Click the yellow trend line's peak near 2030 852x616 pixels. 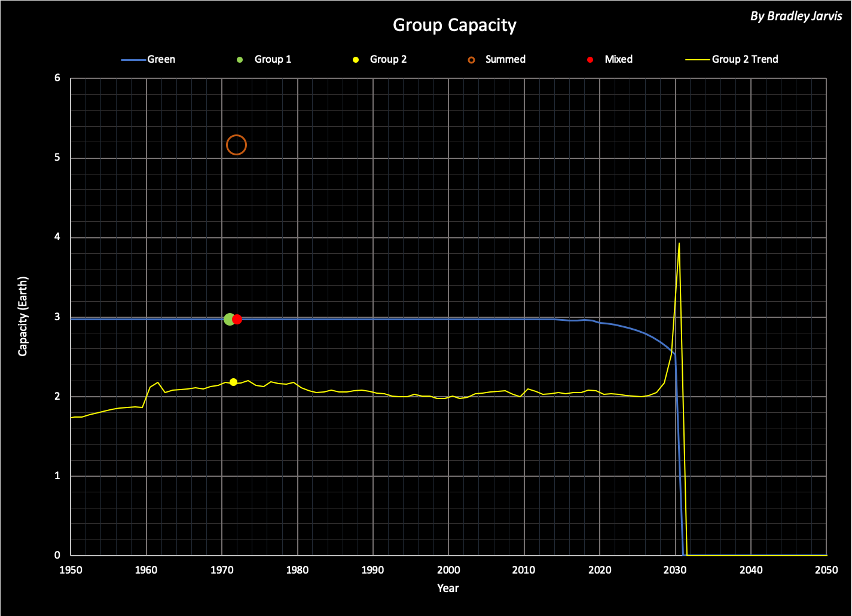click(679, 244)
